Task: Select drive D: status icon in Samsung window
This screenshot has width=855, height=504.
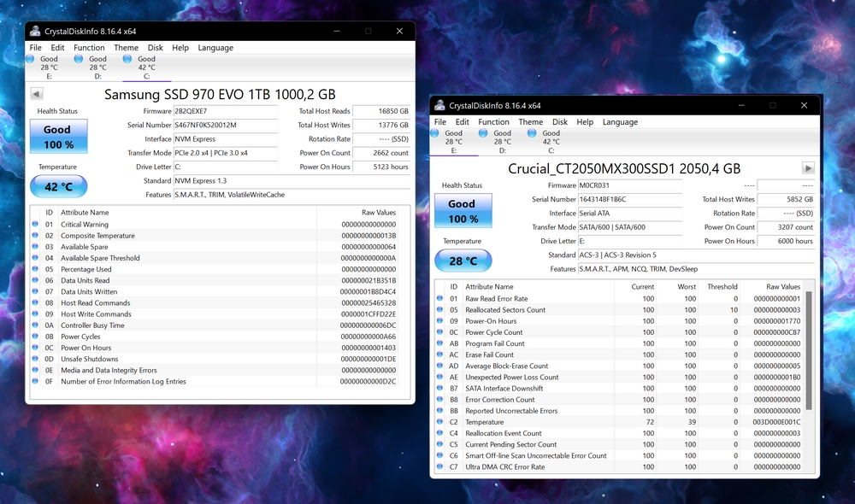Action: 79,59
